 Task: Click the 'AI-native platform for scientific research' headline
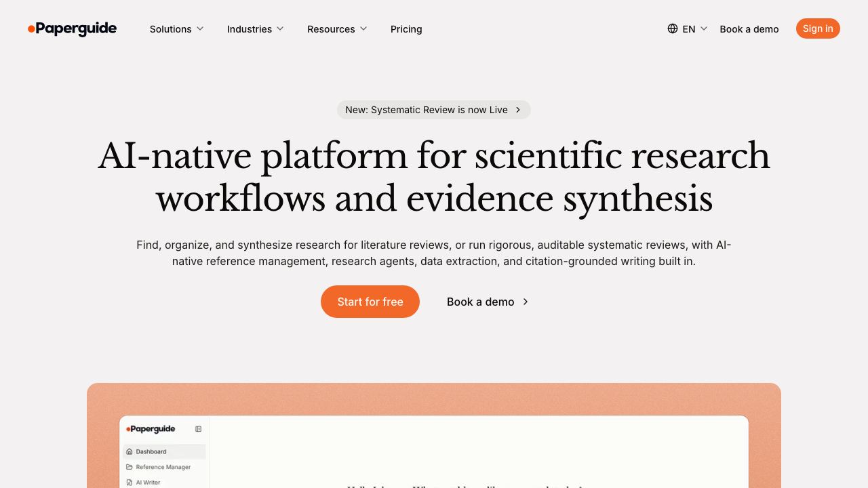[434, 176]
